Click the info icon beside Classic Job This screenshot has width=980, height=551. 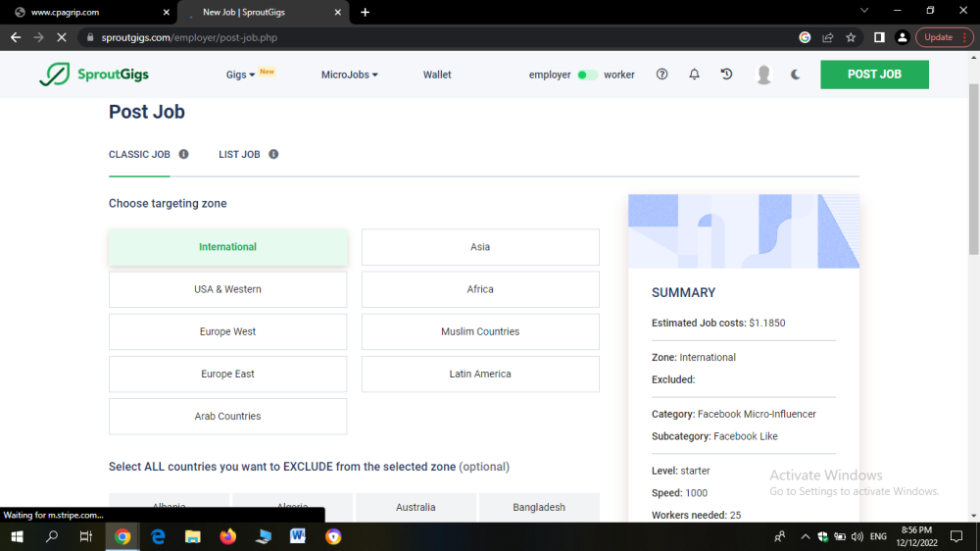184,155
